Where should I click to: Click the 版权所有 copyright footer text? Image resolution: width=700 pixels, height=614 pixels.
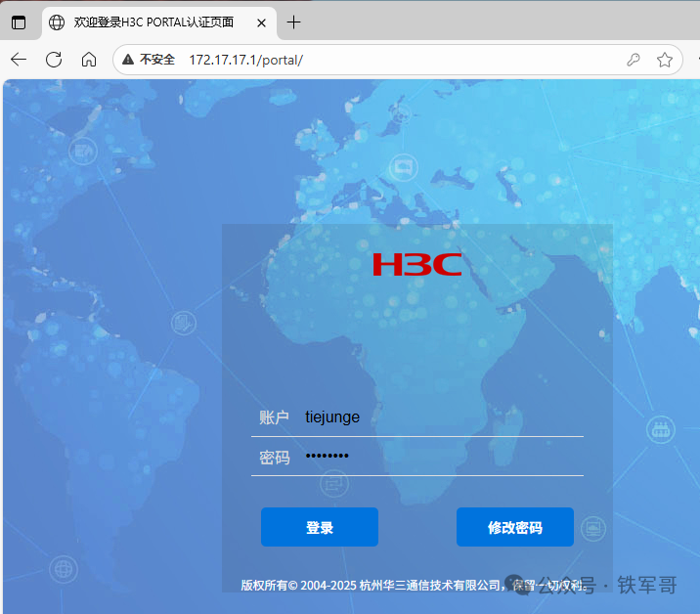point(372,586)
